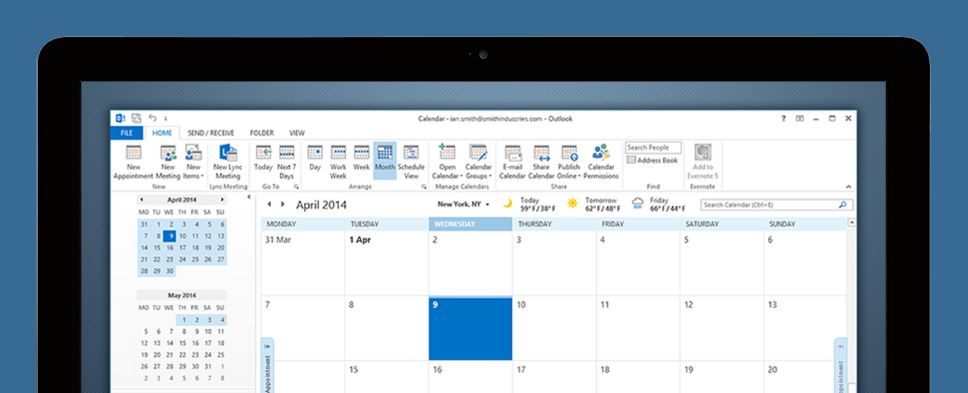Viewport: 968px width, 393px height.
Task: Click the next arrow in the mini calendar header
Action: pos(222,200)
